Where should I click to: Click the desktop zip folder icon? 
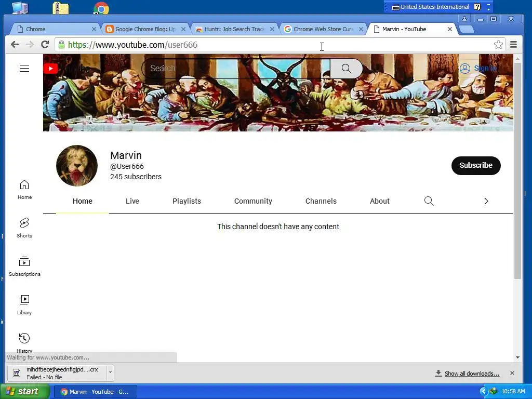point(60,8)
